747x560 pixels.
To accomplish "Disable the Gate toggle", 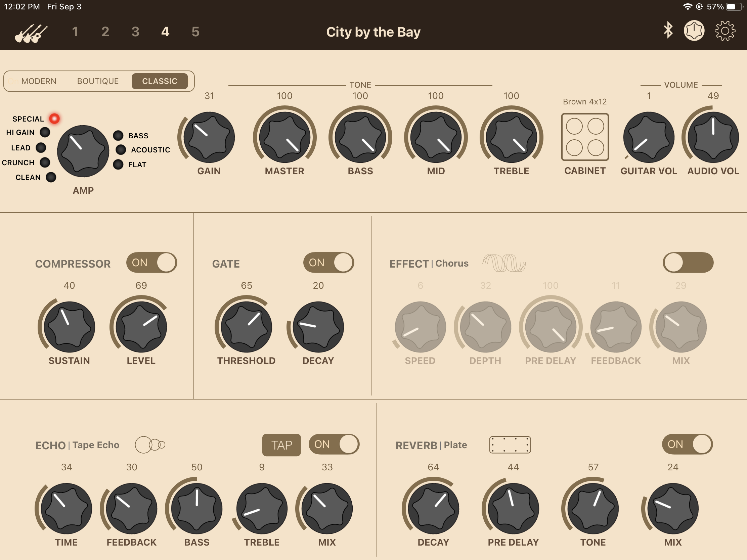I will point(328,263).
